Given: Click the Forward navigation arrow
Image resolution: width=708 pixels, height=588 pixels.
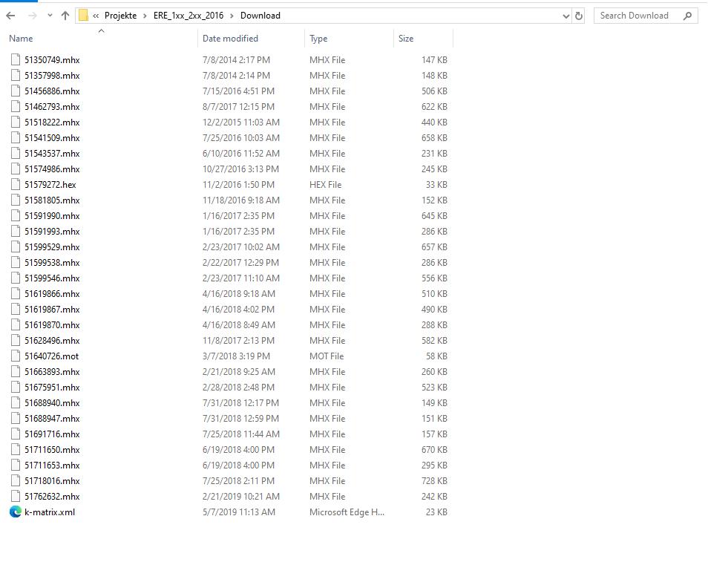Looking at the screenshot, I should (x=33, y=16).
